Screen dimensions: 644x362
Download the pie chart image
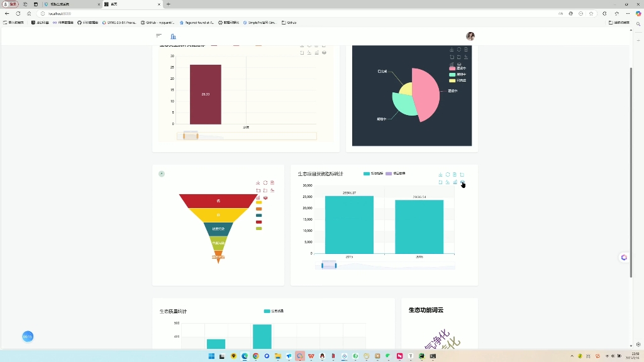point(452,49)
